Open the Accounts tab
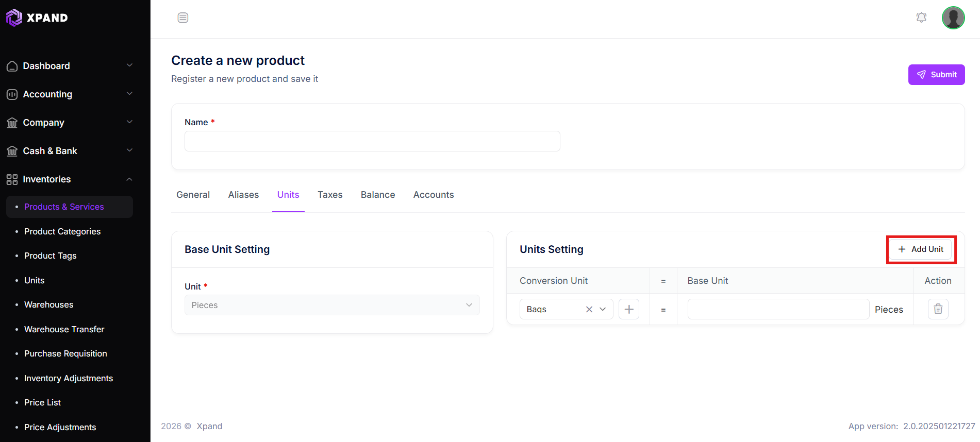This screenshot has height=442, width=980. (x=434, y=195)
